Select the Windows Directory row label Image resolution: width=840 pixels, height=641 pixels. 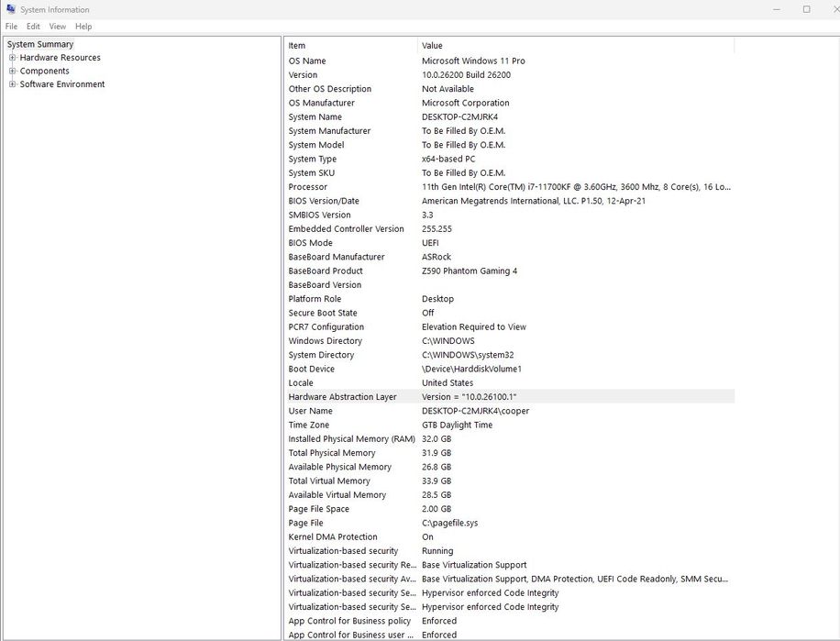[326, 340]
